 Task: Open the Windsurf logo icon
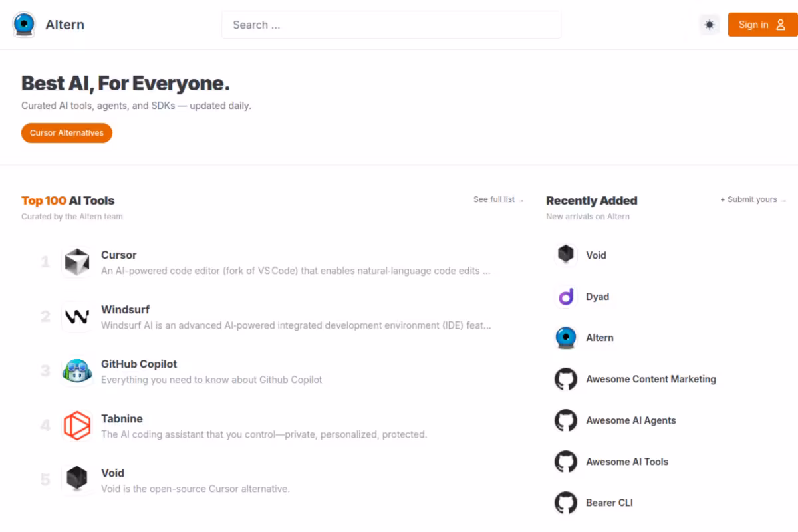pyautogui.click(x=76, y=317)
